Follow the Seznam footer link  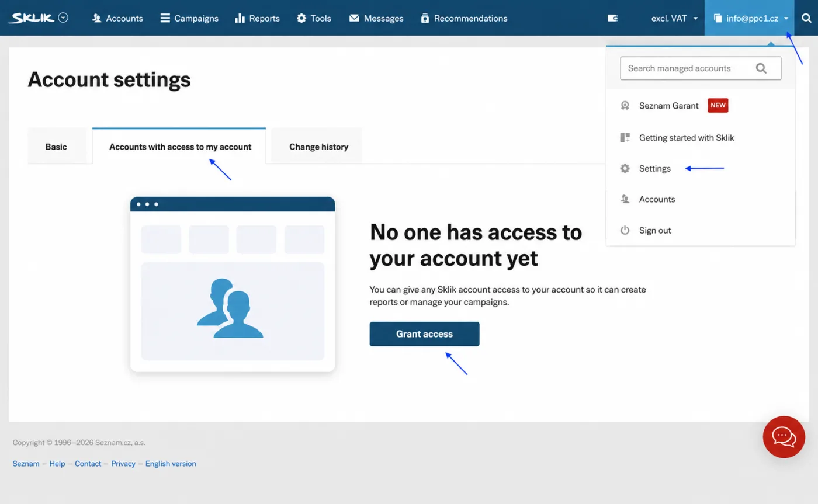[x=26, y=464]
